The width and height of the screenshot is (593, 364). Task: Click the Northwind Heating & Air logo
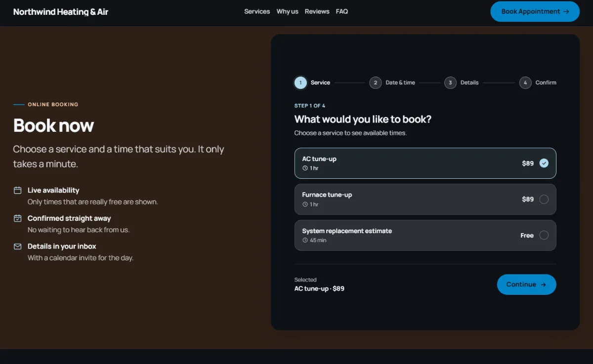61,12
